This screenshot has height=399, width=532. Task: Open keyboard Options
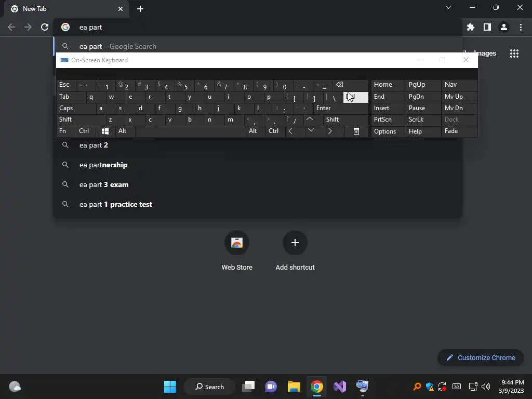pyautogui.click(x=388, y=131)
